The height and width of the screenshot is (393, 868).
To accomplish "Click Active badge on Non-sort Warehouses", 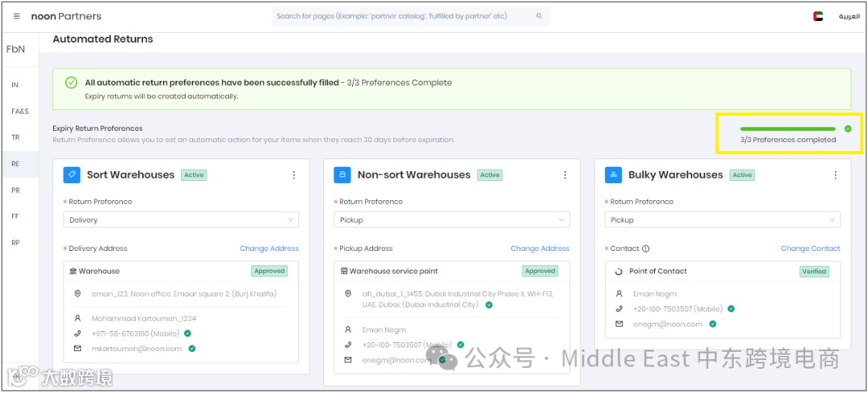I will (x=489, y=175).
